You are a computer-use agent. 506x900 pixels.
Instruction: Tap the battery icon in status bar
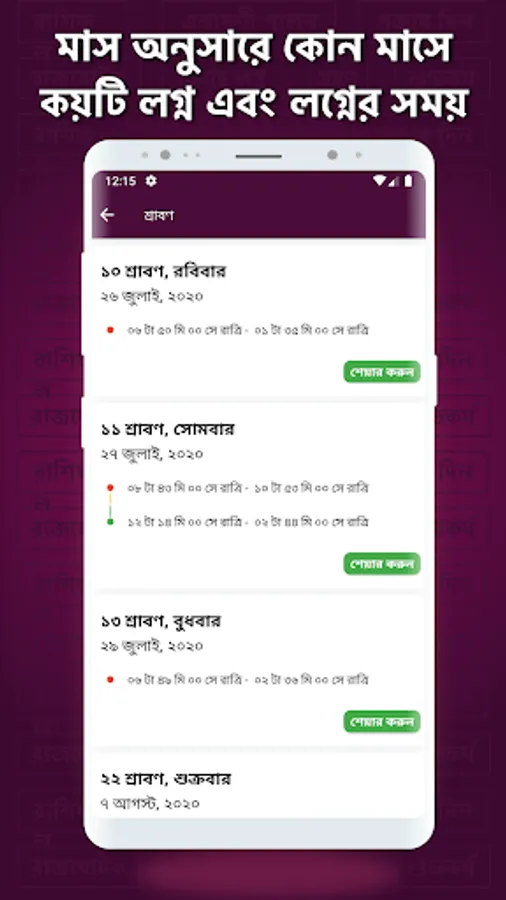[408, 181]
